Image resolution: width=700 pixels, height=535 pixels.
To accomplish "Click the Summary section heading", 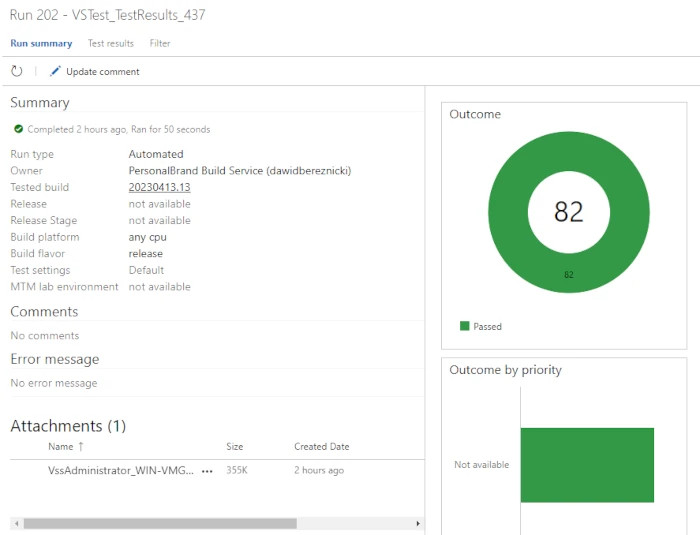I will (x=40, y=103).
